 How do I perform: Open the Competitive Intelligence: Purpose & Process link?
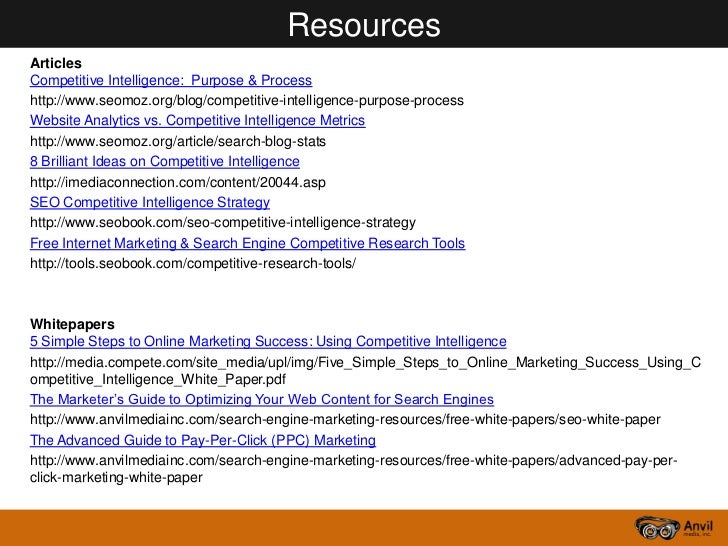point(171,80)
